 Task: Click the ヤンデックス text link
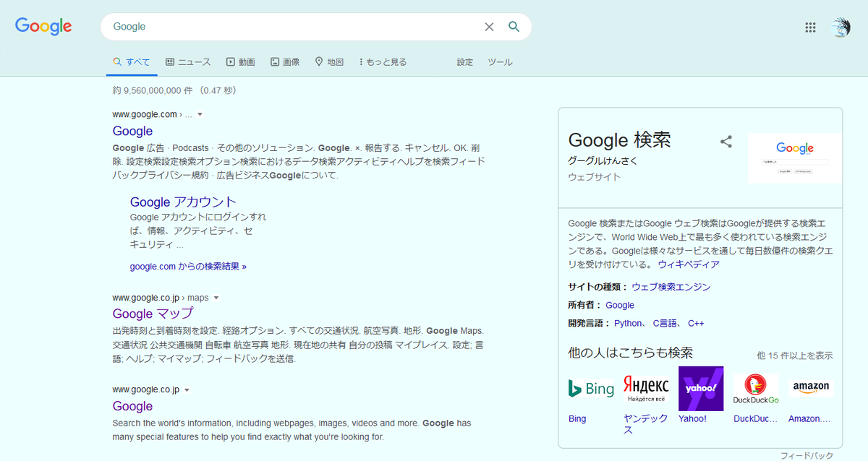645,424
